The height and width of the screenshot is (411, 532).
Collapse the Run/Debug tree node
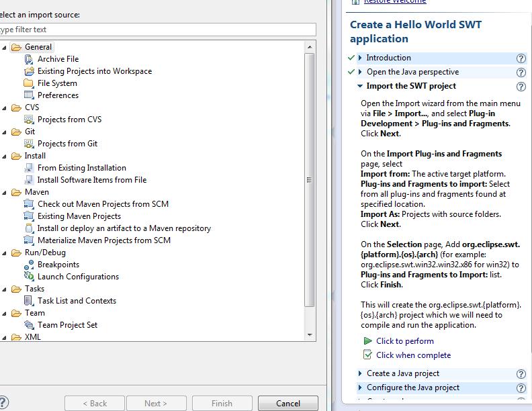[x=4, y=253]
